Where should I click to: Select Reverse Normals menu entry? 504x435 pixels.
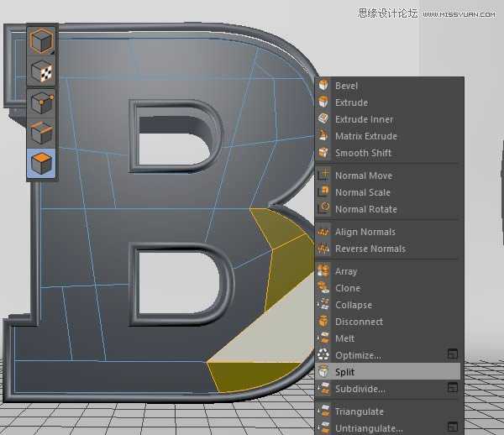[x=370, y=249]
